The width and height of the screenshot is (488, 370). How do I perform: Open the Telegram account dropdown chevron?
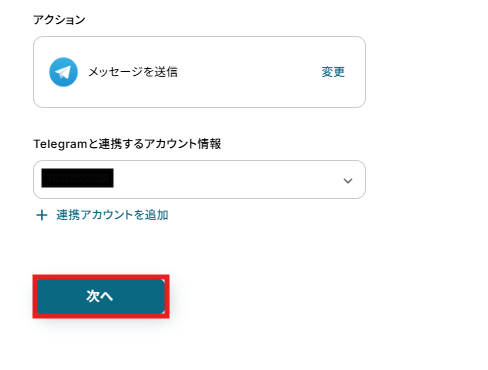(x=348, y=181)
